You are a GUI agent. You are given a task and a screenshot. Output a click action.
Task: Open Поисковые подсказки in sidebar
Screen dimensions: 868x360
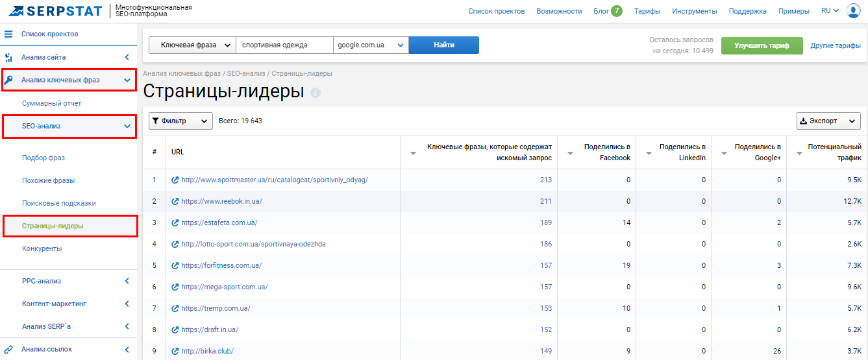click(x=59, y=203)
